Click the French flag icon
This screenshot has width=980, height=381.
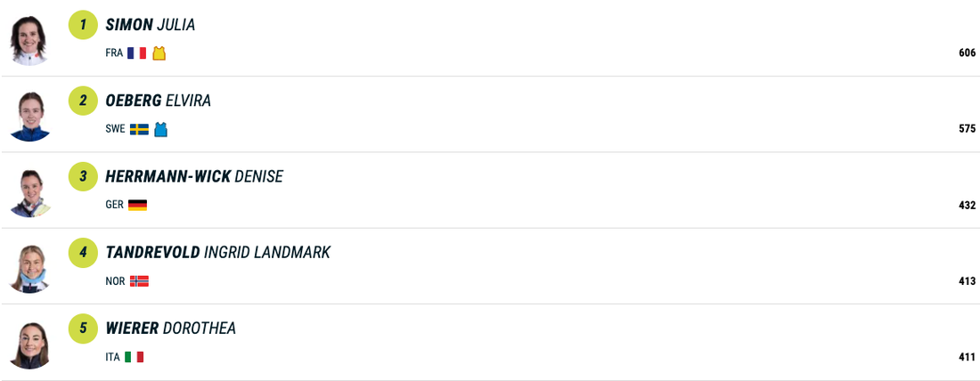(x=136, y=53)
